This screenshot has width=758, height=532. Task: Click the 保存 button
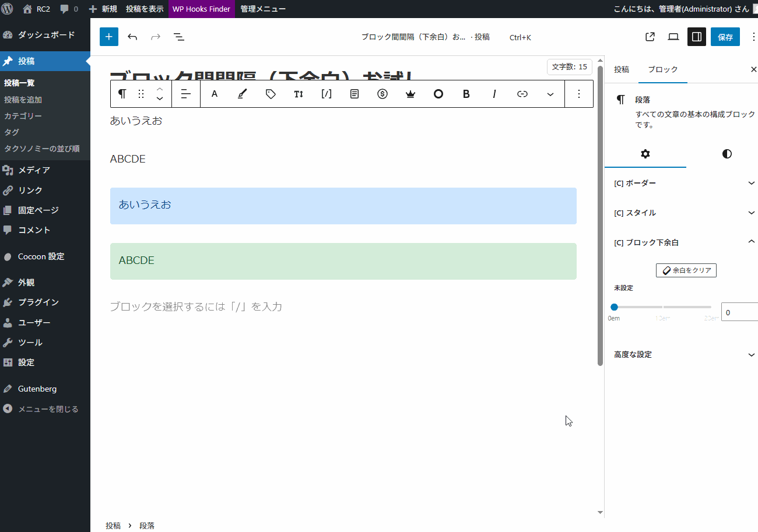click(725, 37)
